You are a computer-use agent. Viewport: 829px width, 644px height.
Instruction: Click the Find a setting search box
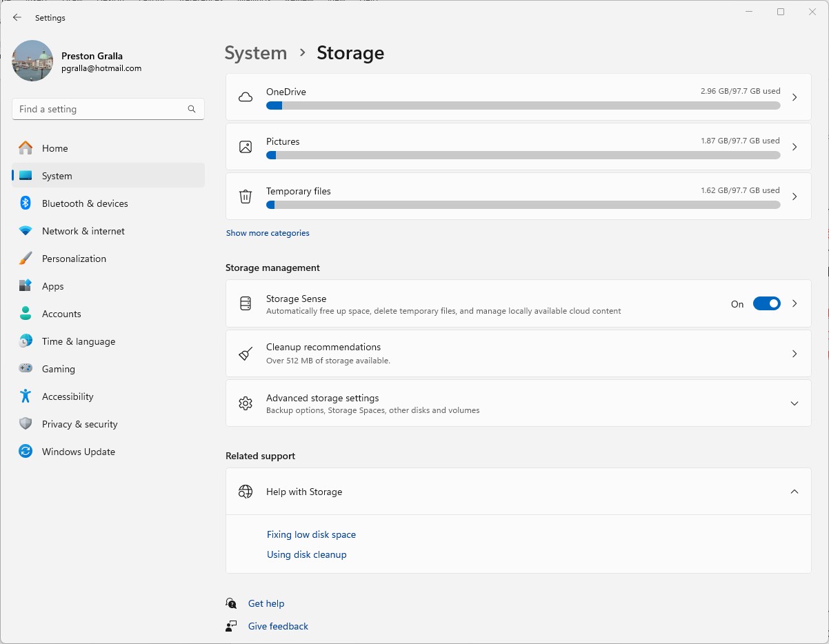tap(108, 109)
